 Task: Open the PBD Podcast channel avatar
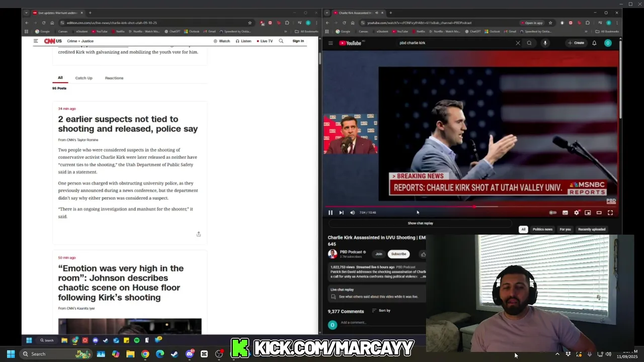pyautogui.click(x=333, y=254)
